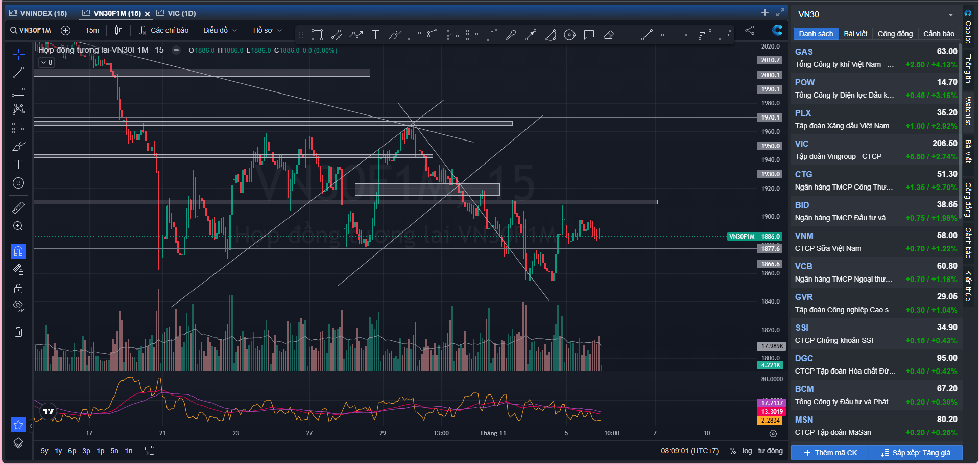Select the rectangle shape in the favorites toolbar
The height and width of the screenshot is (465, 980).
tap(317, 35)
